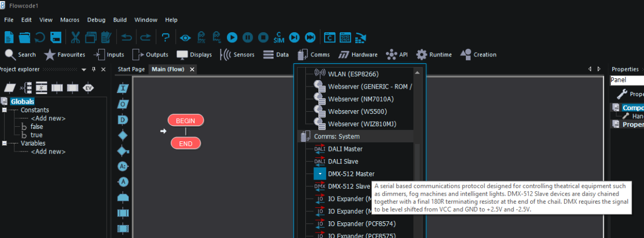Image resolution: width=644 pixels, height=238 pixels.
Task: Switch to the Start Page tab
Action: 131,69
